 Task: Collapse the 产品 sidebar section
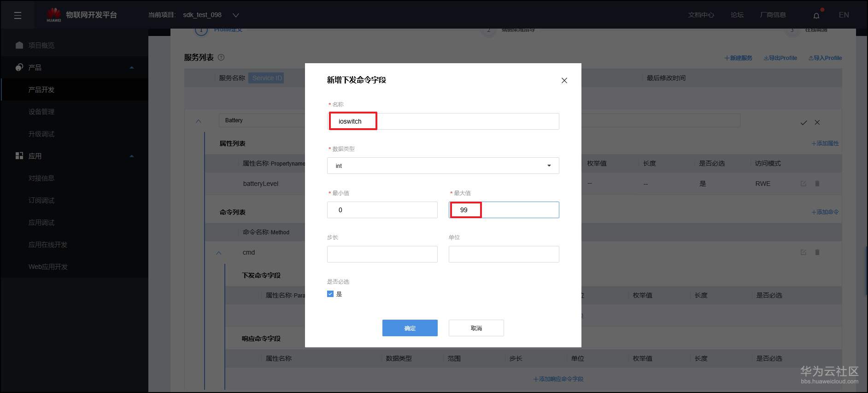(132, 67)
